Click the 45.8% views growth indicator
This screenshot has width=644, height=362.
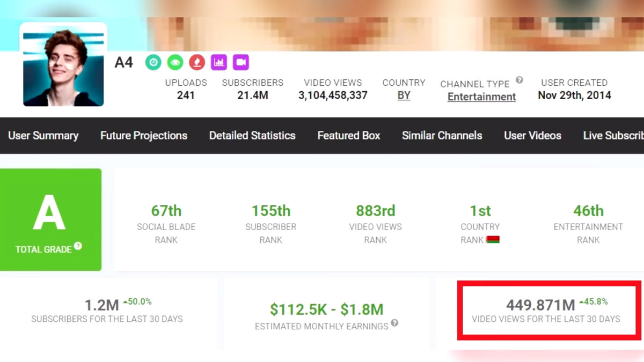coord(593,302)
